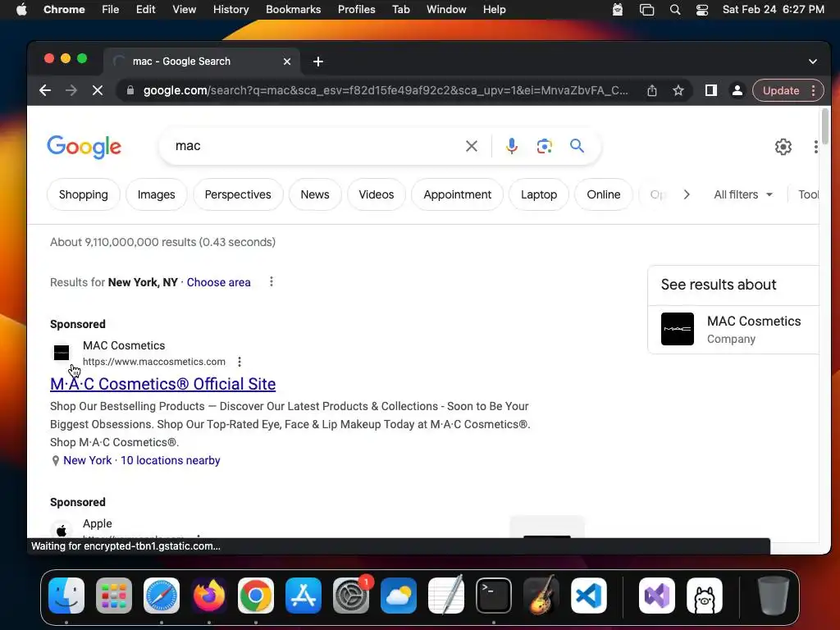Viewport: 840px width, 630px height.
Task: Open Control Center in the menu bar
Action: tap(702, 10)
